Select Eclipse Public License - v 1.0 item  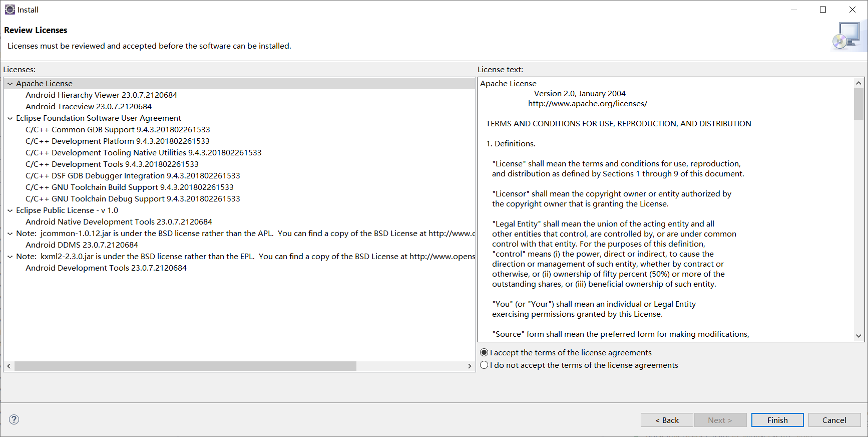click(x=67, y=210)
